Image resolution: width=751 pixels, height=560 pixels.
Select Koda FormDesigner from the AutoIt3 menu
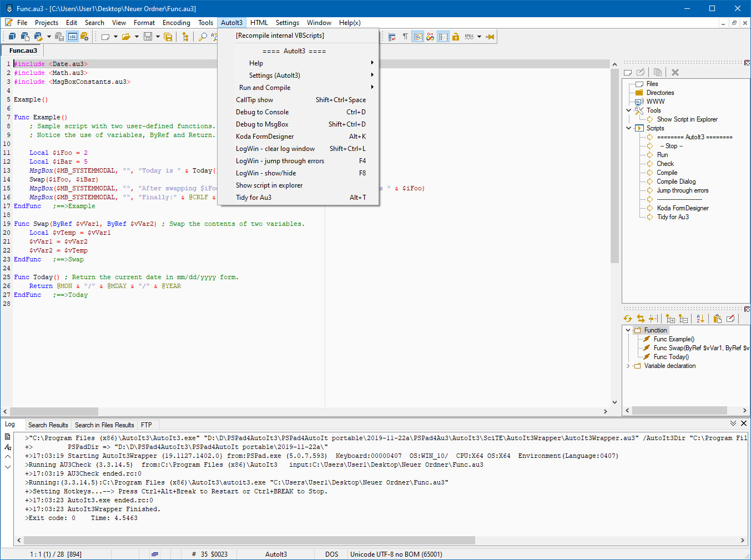(265, 137)
